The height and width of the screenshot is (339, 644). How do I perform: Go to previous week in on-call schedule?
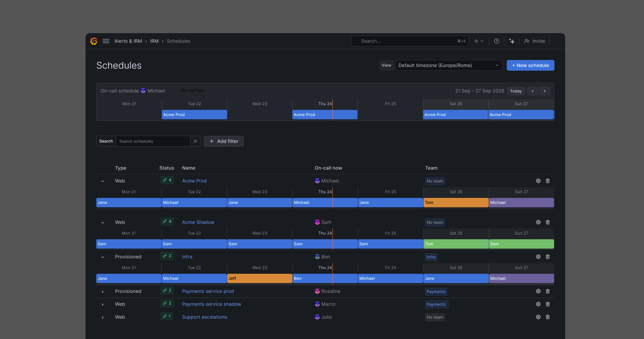tap(533, 91)
